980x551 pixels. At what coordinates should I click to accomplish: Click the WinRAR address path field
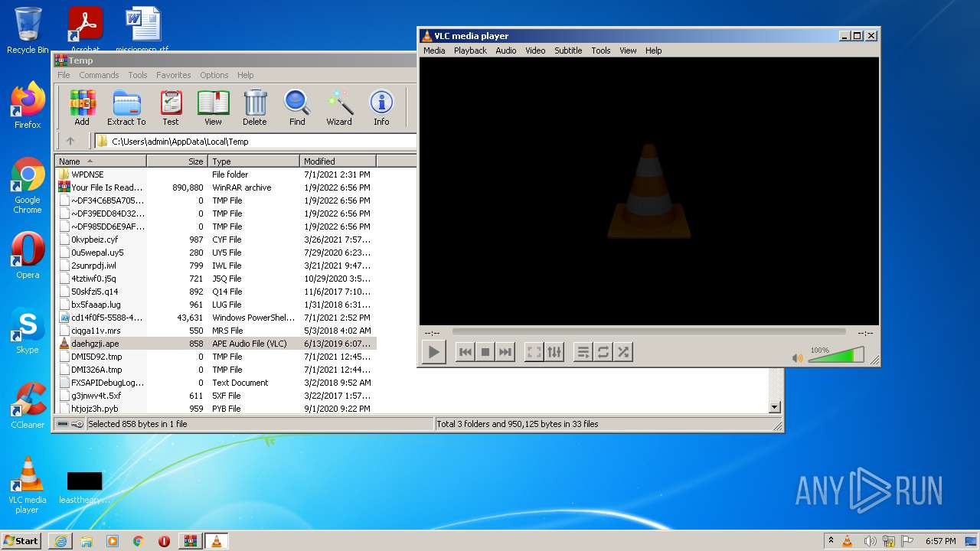[256, 142]
